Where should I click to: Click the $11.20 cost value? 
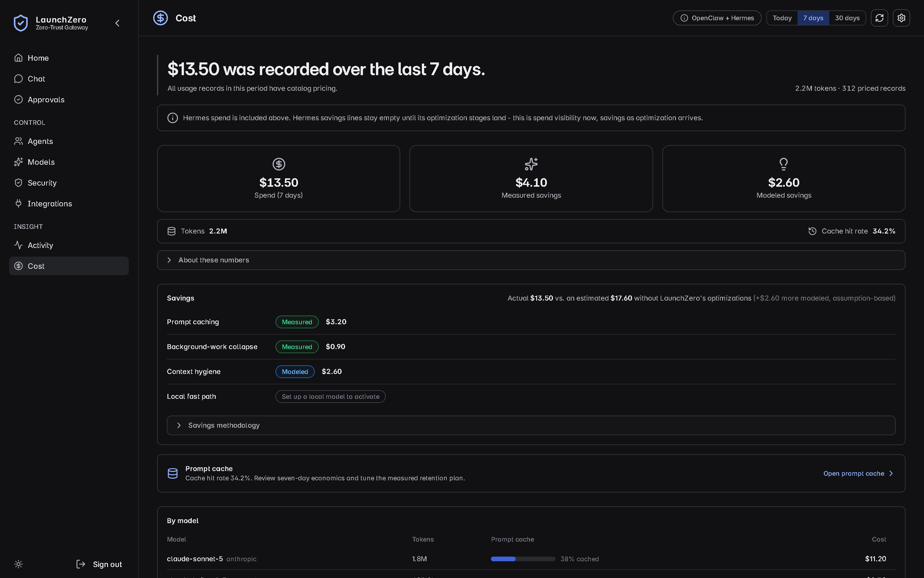click(875, 559)
